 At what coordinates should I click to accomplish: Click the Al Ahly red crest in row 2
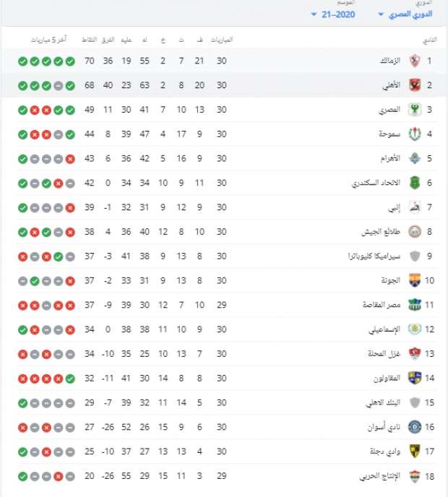coord(415,85)
